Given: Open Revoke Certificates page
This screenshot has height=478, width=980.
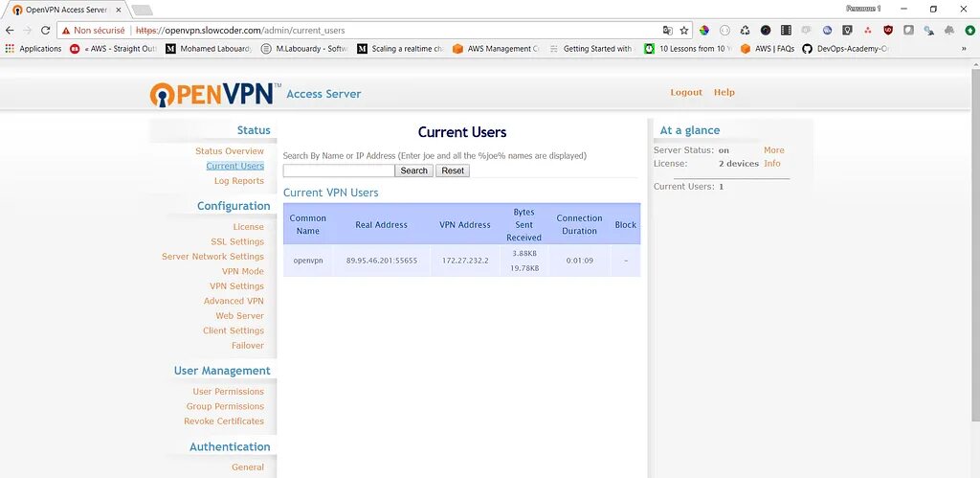Looking at the screenshot, I should (224, 421).
